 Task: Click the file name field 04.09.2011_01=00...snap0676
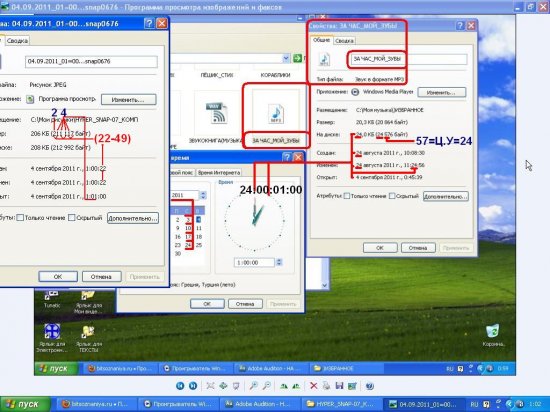point(91,62)
